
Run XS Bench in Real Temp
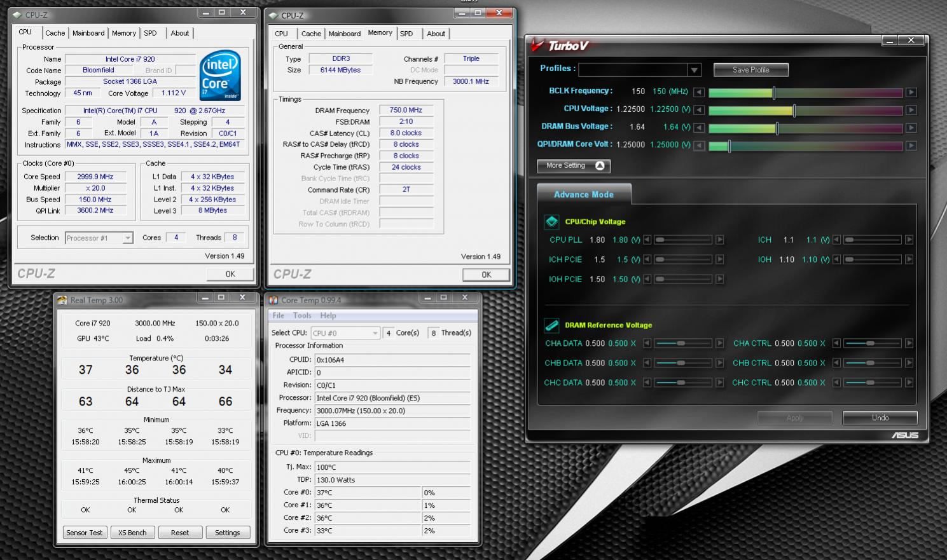[132, 533]
